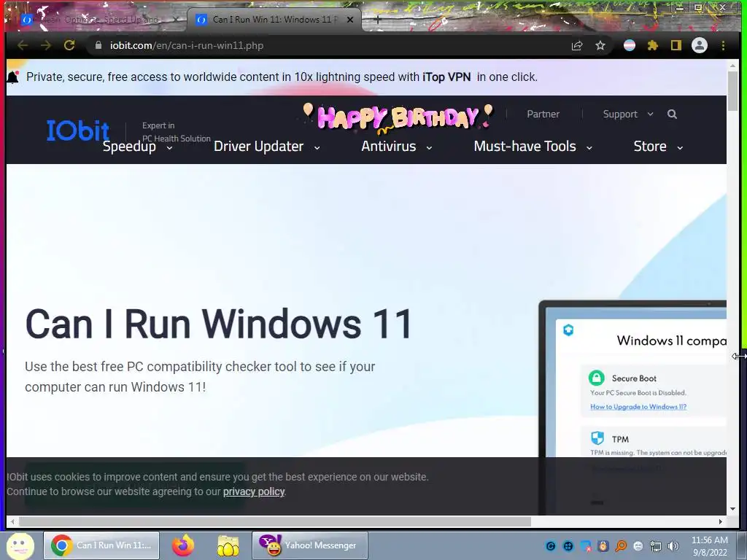747x560 pixels.
Task: Open the Start button smiley orb
Action: (20, 545)
